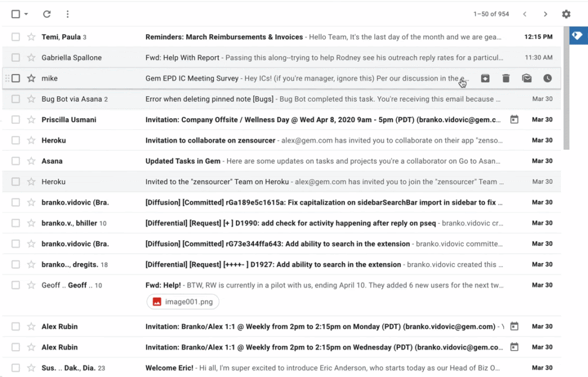Delete the Gem EPD IC Meeting Survey email
This screenshot has height=377, width=588.
(x=506, y=78)
